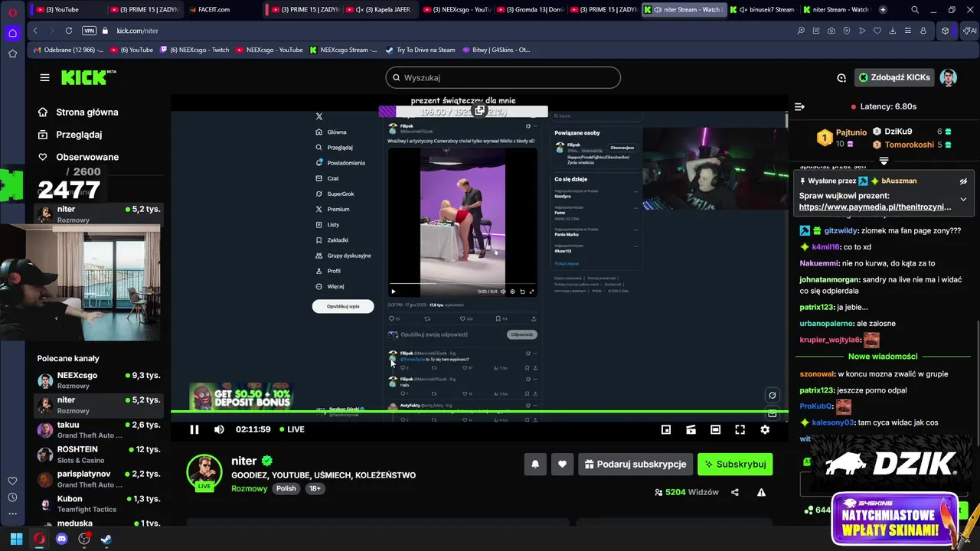Open niter streamer avatar
980x551 pixels.
(x=204, y=471)
